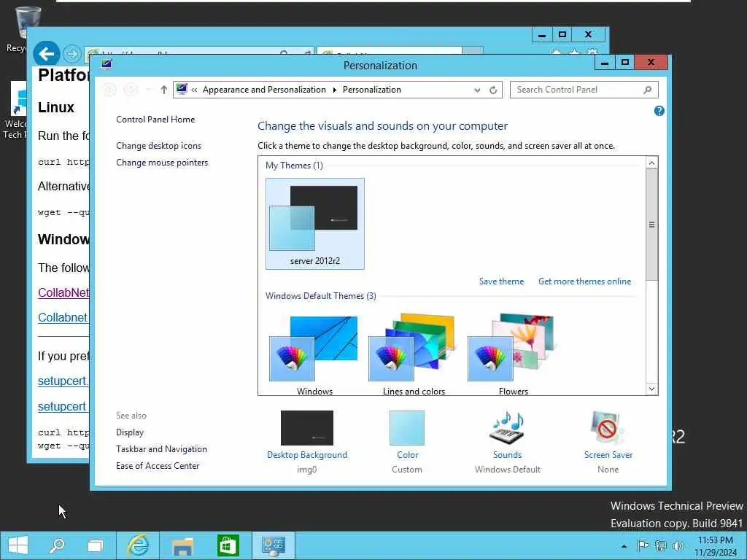Open volume speaker tray icon
Screen dimensions: 747x560
678,545
